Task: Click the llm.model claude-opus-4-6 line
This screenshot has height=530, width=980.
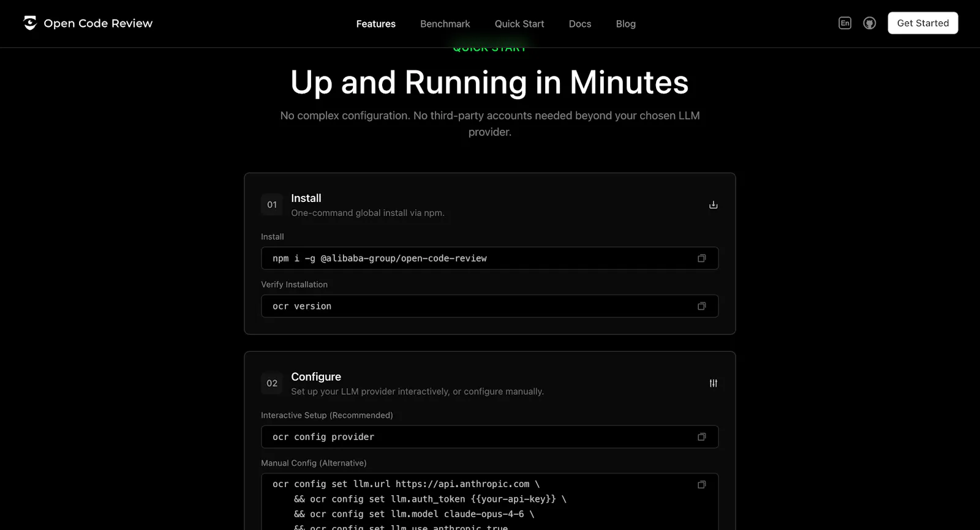Action: [x=414, y=514]
